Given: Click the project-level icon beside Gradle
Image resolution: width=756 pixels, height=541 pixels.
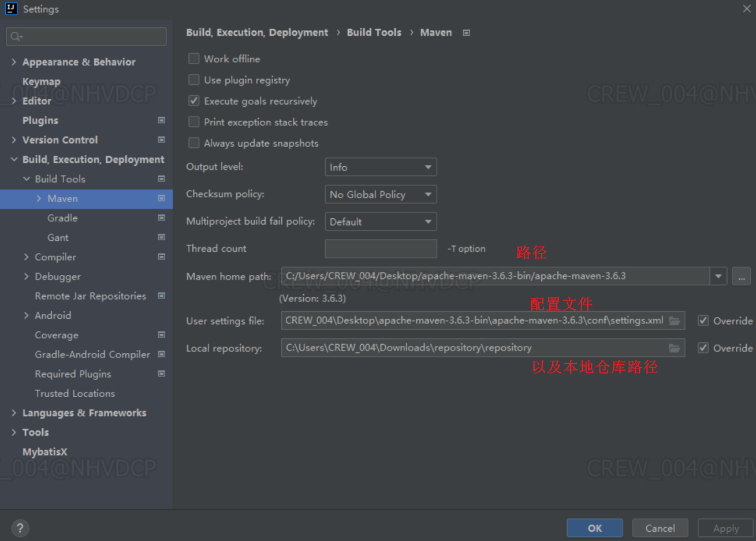Looking at the screenshot, I should [x=162, y=218].
